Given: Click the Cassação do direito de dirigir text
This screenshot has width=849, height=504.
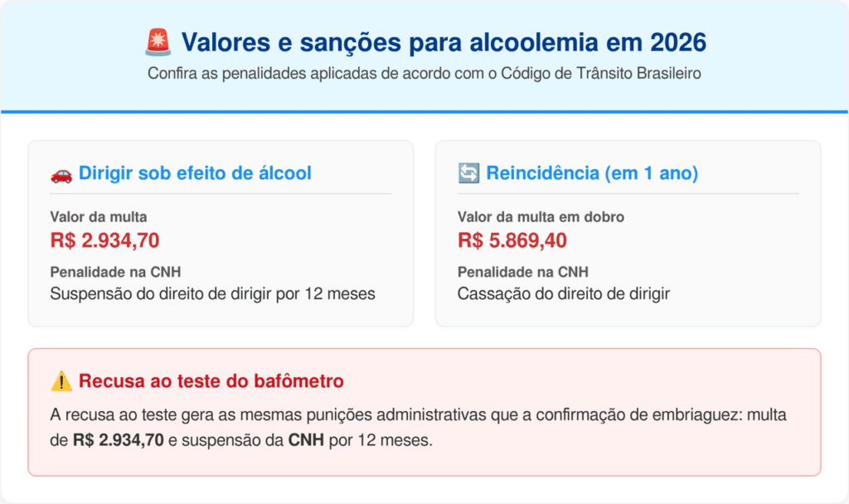Looking at the screenshot, I should coord(564,294).
